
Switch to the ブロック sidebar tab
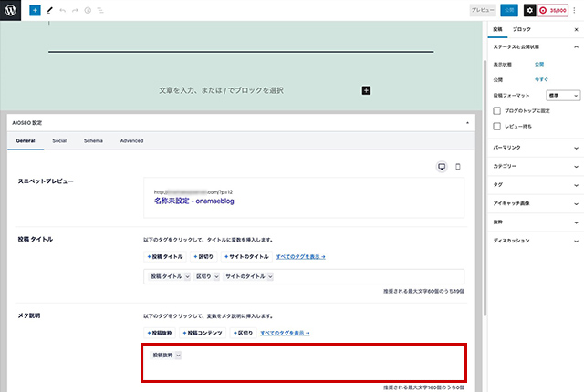pos(521,29)
